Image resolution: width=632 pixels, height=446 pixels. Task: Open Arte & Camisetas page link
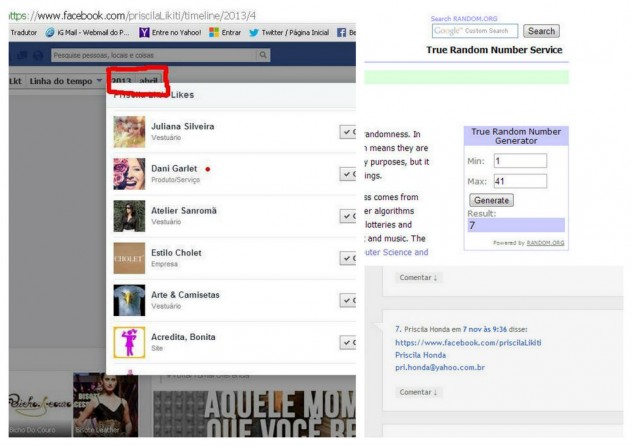point(185,295)
